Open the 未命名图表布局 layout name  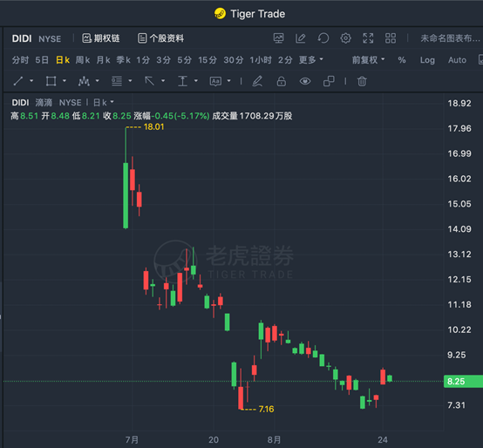pos(451,38)
